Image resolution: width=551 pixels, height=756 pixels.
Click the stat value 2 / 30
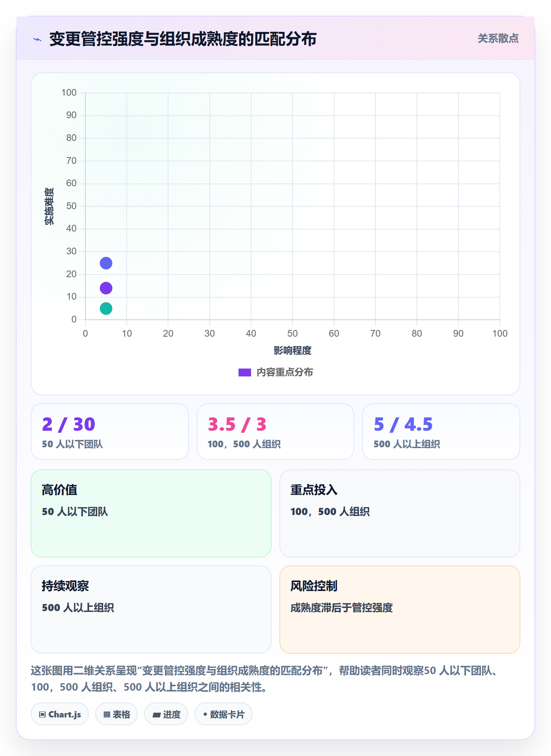68,424
